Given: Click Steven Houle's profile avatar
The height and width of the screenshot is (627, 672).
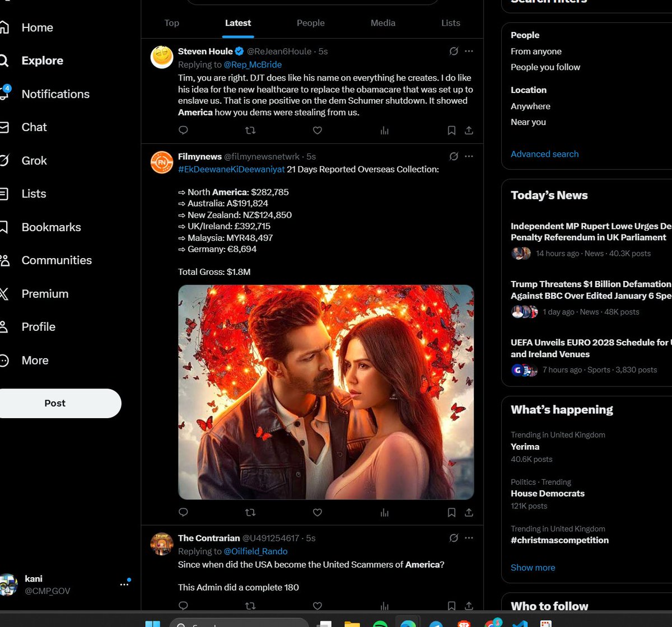Looking at the screenshot, I should click(162, 57).
